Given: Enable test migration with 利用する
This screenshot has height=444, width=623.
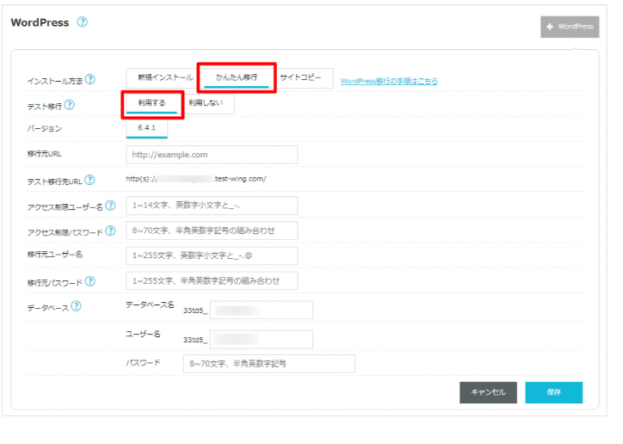Looking at the screenshot, I should pyautogui.click(x=153, y=103).
